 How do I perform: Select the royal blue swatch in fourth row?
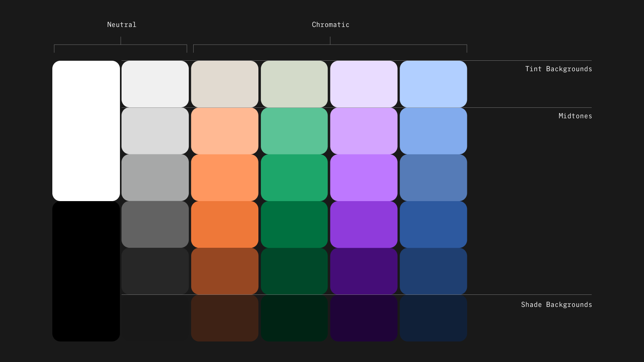(x=433, y=224)
